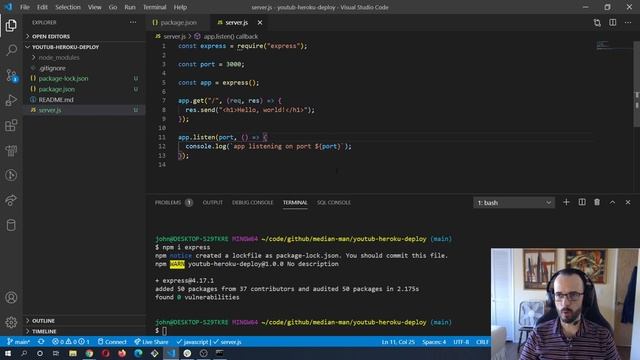This screenshot has width=640, height=360.
Task: Click the sync changes status bar icon
Action: 41,342
